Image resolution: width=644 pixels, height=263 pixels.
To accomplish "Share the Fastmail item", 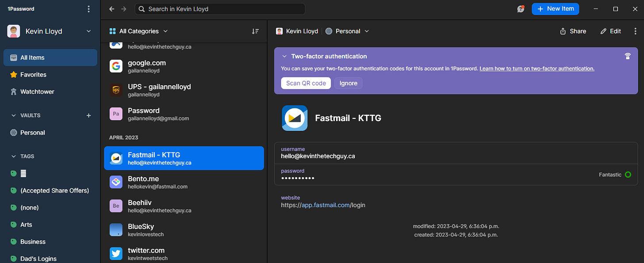I will click(x=573, y=31).
